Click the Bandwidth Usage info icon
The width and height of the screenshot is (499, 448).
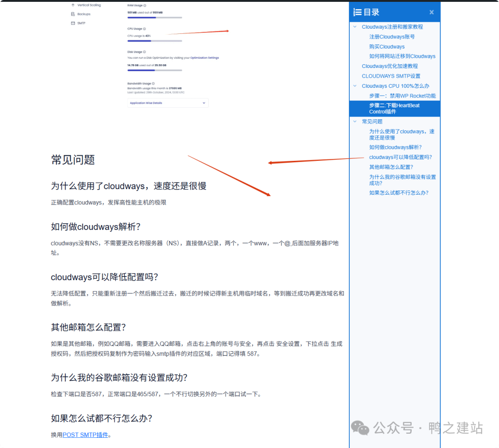tap(153, 83)
